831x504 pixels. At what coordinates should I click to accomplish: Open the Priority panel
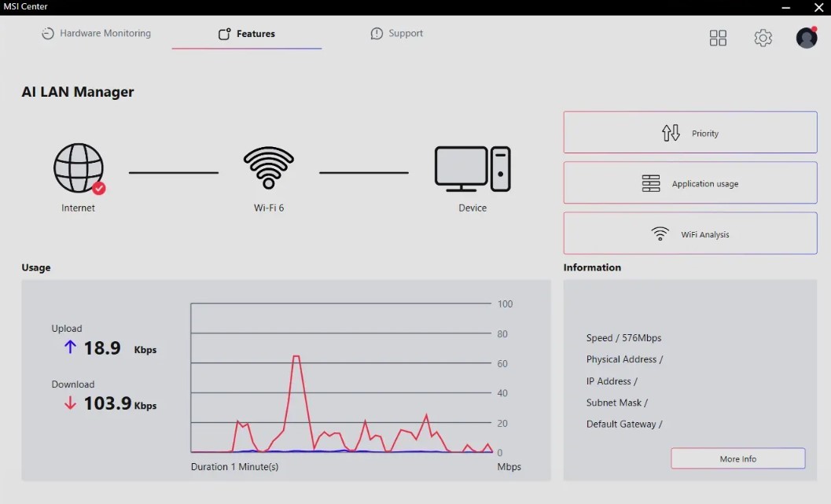pyautogui.click(x=690, y=133)
